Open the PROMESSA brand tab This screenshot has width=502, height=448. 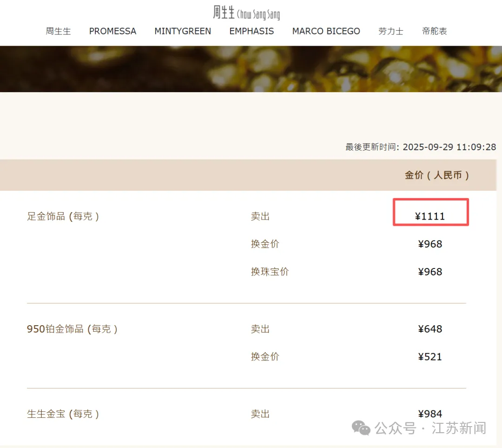112,31
